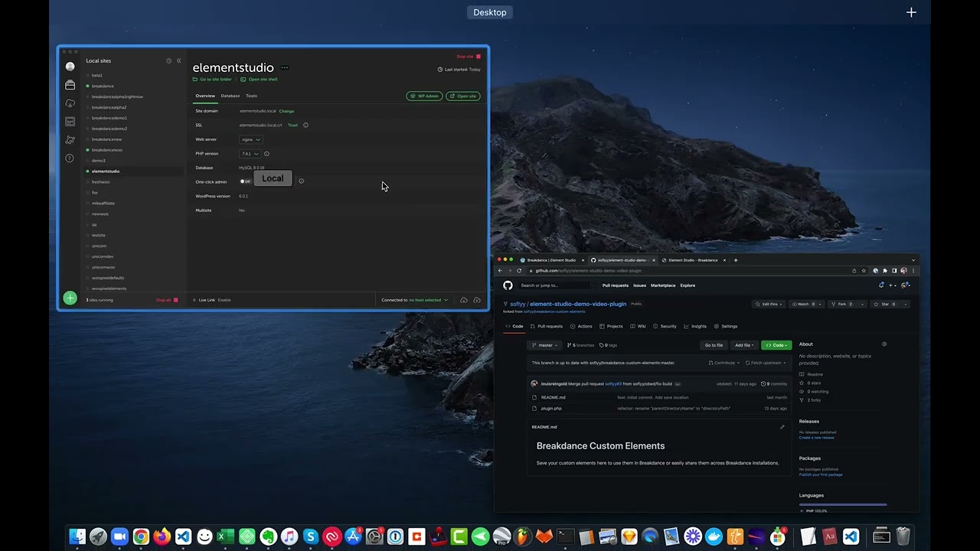Click Go to site folder link
Image resolution: width=980 pixels, height=551 pixels.
click(212, 80)
